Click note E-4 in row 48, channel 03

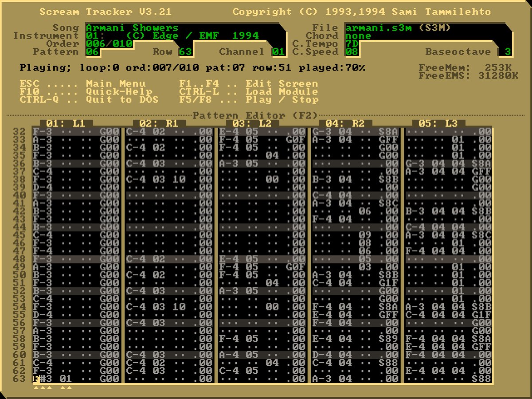229,259
